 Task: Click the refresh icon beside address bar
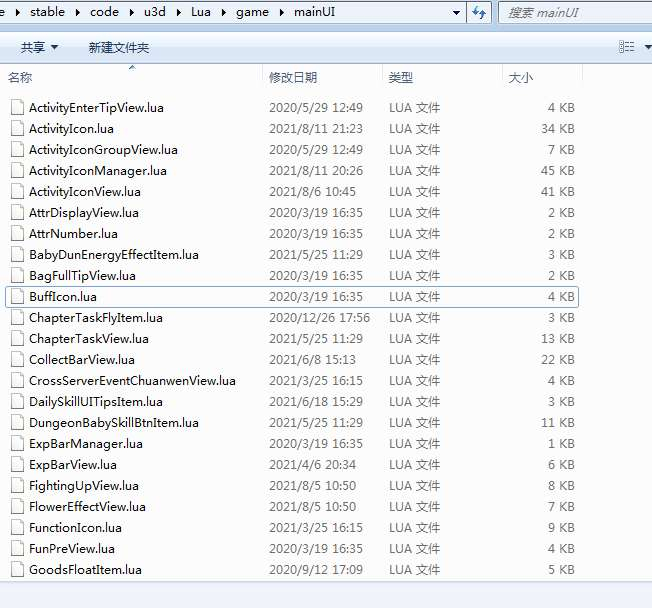point(479,12)
